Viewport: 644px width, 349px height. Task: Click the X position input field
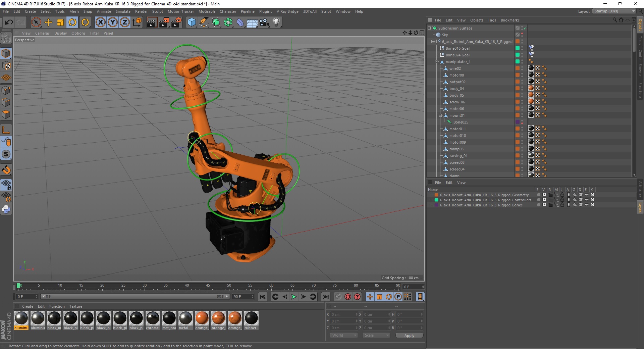tap(344, 314)
